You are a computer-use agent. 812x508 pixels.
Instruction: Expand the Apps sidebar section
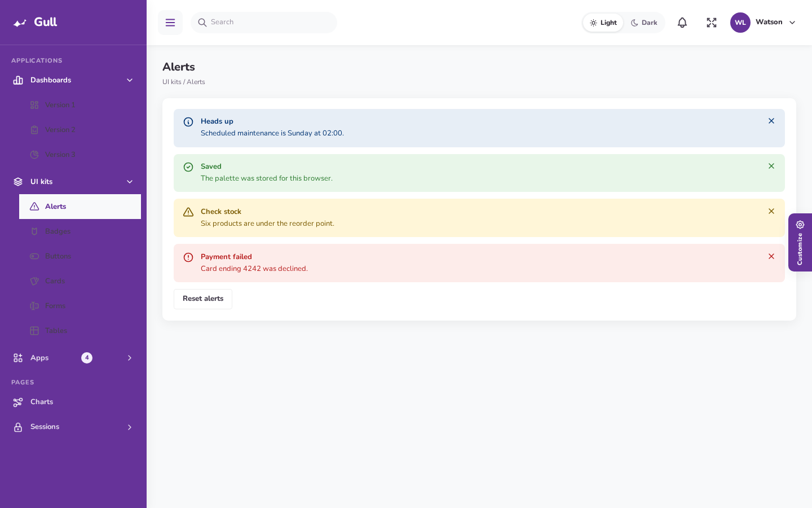pyautogui.click(x=73, y=358)
